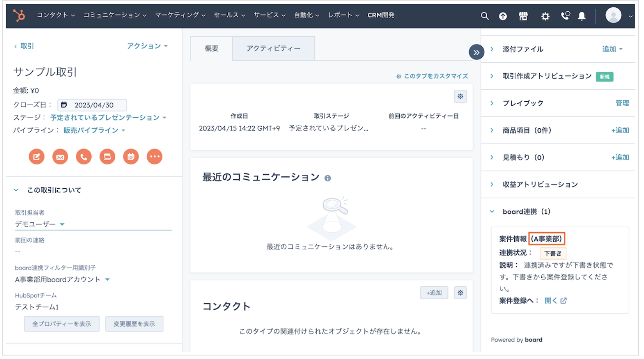
Task: Open the marketplace storefront icon in top bar
Action: (523, 16)
